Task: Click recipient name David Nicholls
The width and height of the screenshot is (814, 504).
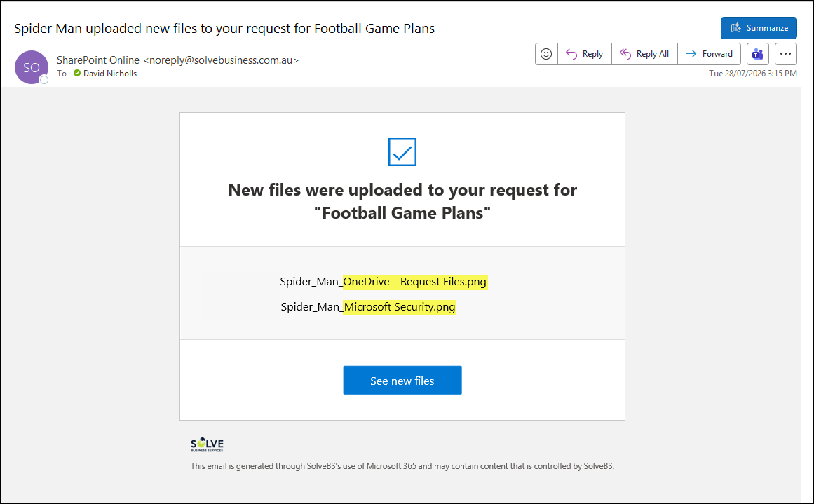Action: 110,74
